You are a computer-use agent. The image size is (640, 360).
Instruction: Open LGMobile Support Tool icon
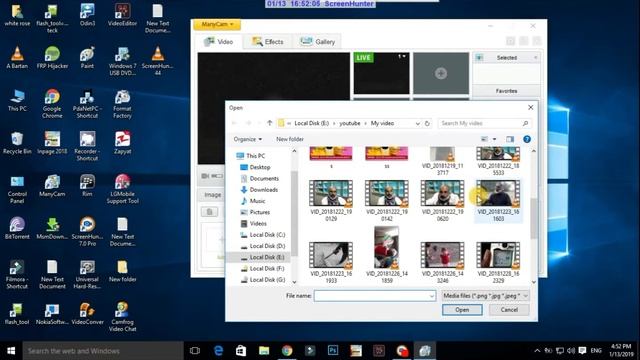[x=122, y=189]
